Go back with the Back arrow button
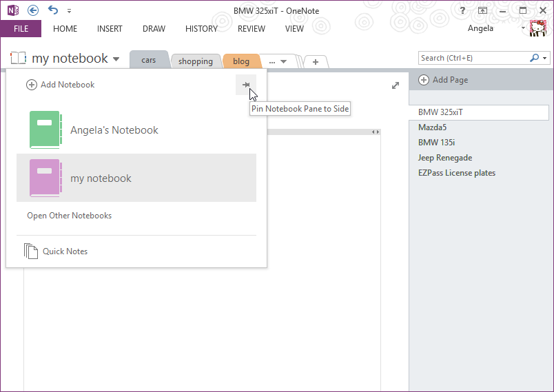Viewport: 554px width, 392px height. (33, 10)
